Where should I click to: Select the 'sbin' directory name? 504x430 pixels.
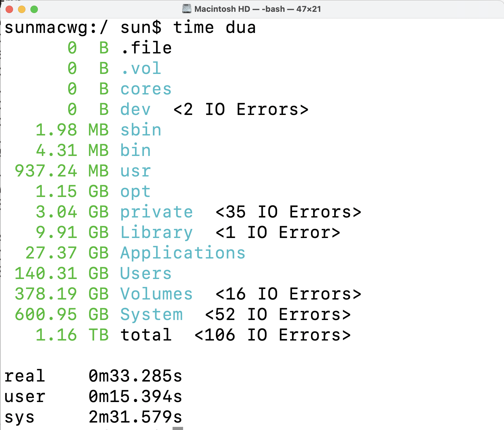click(x=141, y=130)
